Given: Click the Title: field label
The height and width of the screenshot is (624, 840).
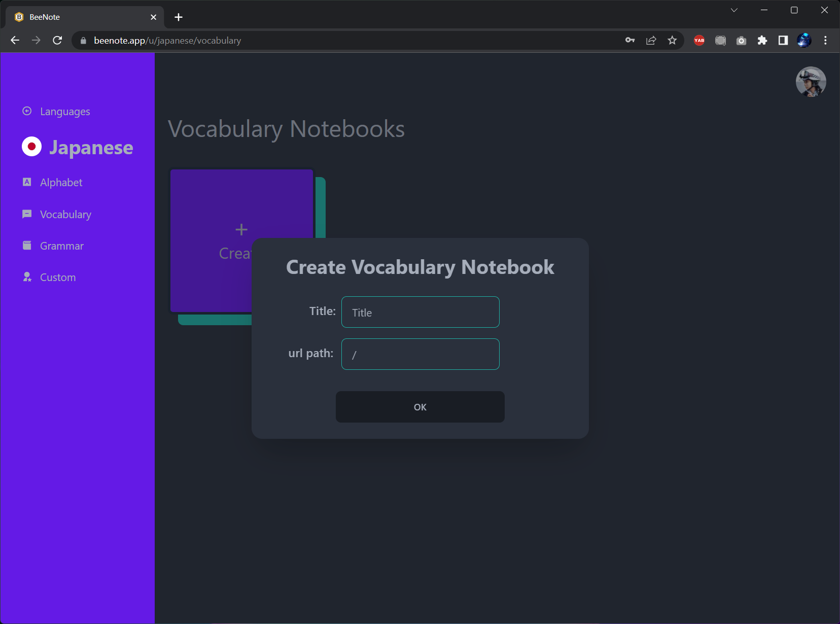Looking at the screenshot, I should 323,311.
